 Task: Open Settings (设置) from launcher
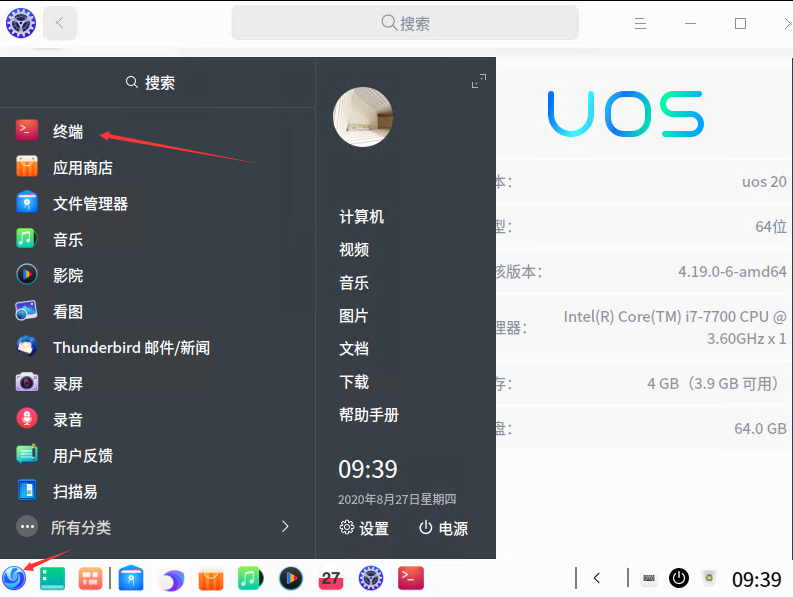coord(364,528)
